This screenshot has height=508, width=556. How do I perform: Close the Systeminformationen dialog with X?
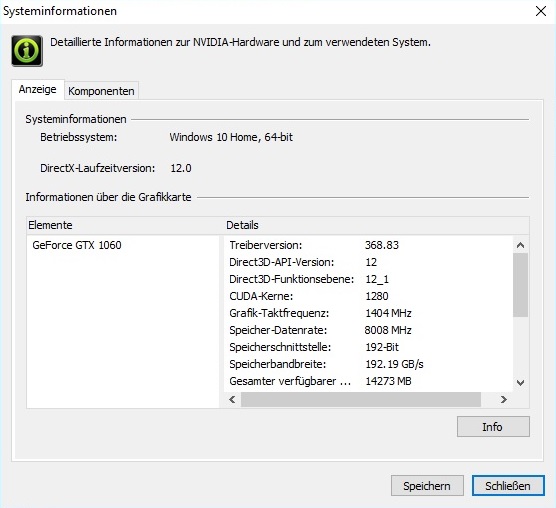[x=541, y=11]
